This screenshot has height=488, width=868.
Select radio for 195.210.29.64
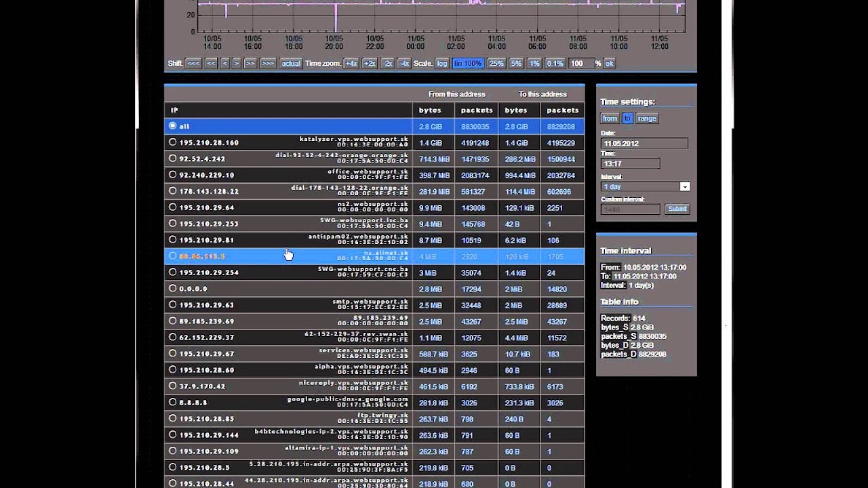pos(172,207)
